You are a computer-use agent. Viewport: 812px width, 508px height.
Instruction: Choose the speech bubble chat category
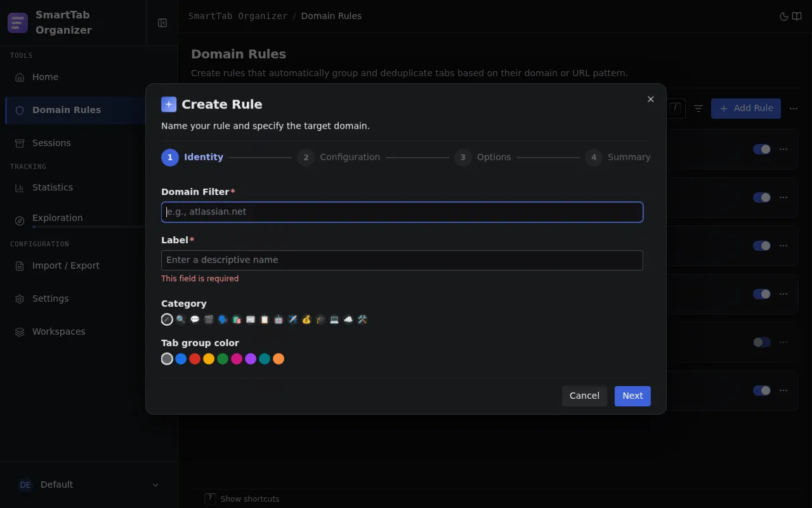pyautogui.click(x=195, y=319)
